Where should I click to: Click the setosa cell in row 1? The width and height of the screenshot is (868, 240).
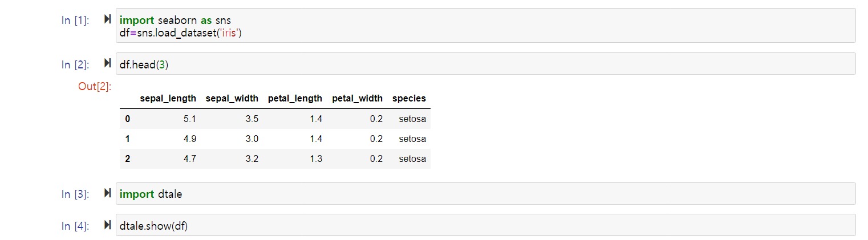click(x=412, y=139)
